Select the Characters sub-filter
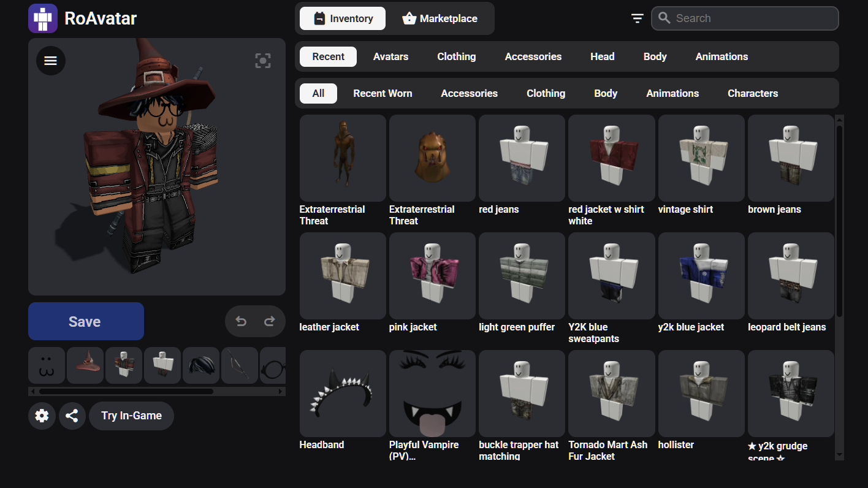The height and width of the screenshot is (488, 868). [x=753, y=93]
